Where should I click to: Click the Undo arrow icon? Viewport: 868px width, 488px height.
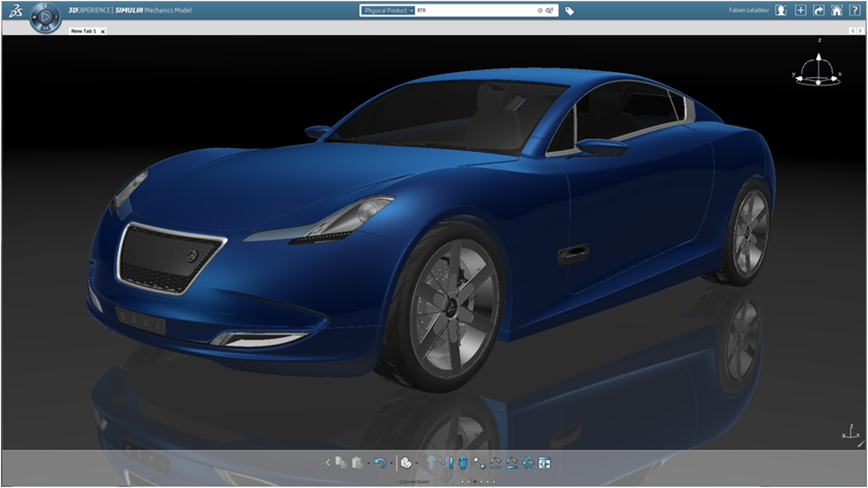(379, 462)
